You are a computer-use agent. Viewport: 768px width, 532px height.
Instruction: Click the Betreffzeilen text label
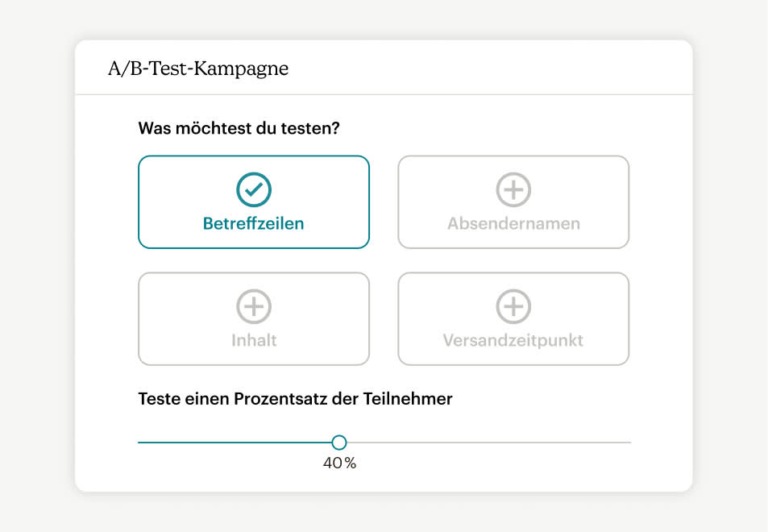point(254,223)
